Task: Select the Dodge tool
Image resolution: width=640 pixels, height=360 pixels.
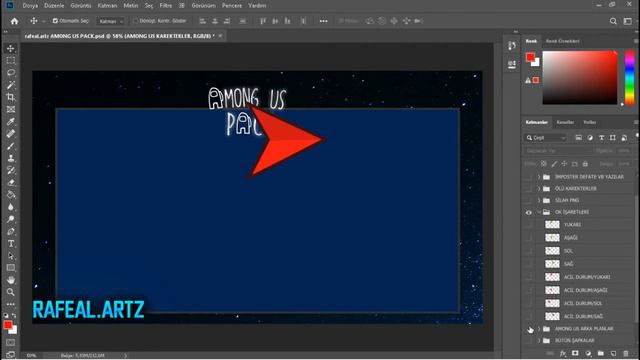Action: point(11,219)
